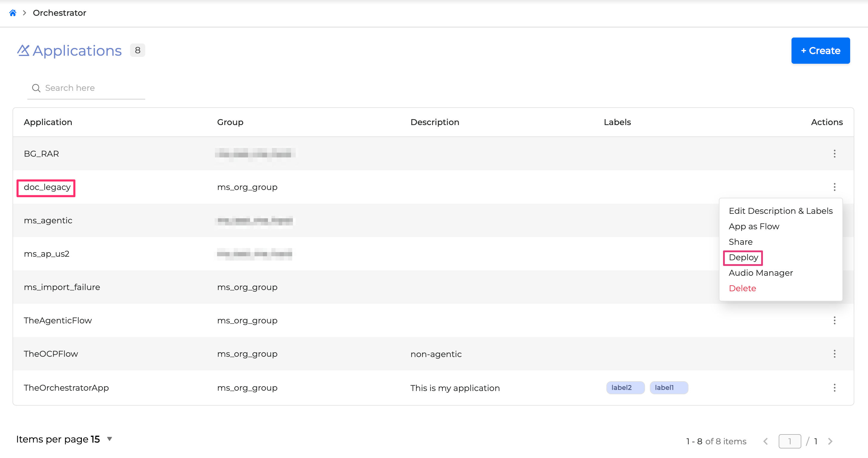The image size is (868, 458).
Task: Open Audio Manager from the menu
Action: coord(761,273)
